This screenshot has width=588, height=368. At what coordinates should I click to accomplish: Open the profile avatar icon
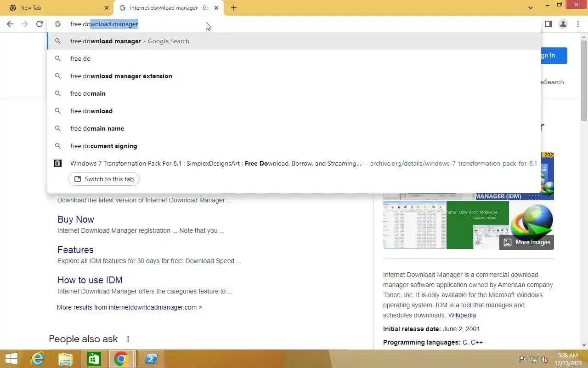(x=563, y=24)
